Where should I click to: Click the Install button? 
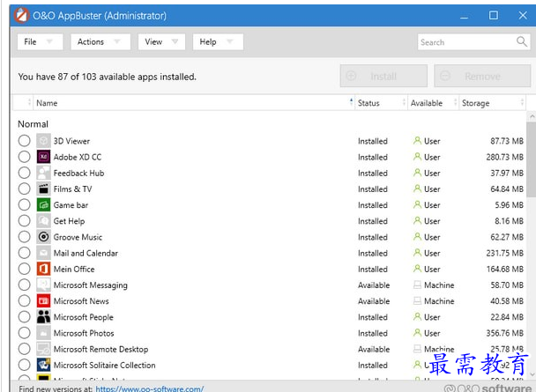click(383, 76)
